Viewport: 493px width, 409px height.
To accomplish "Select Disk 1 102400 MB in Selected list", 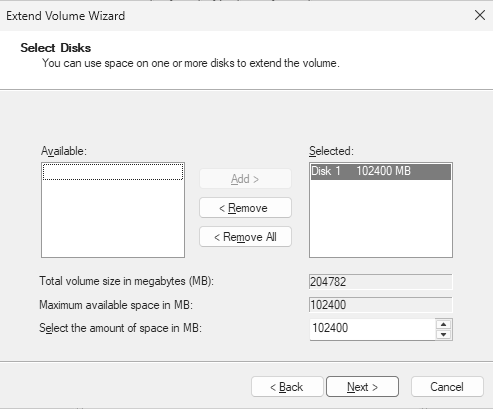I will click(381, 171).
